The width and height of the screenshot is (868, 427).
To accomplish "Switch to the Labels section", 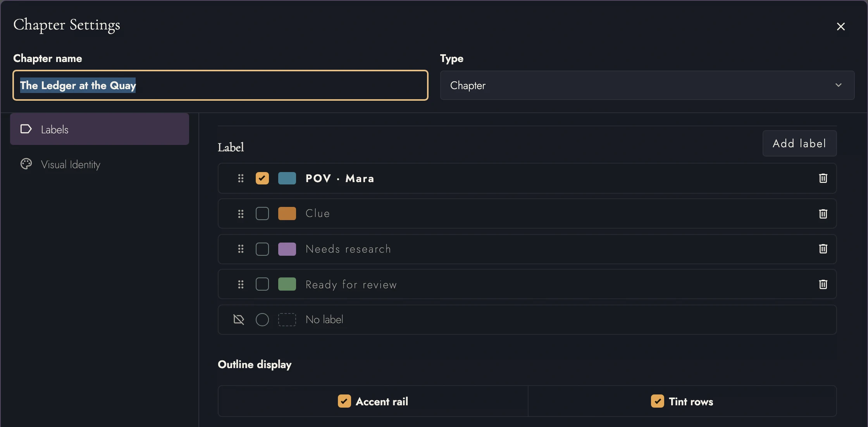I will pos(100,129).
